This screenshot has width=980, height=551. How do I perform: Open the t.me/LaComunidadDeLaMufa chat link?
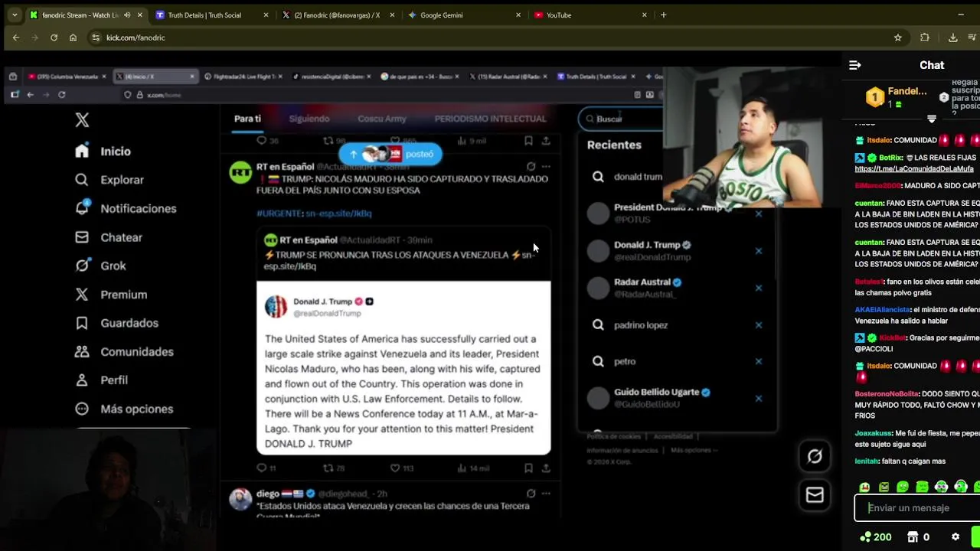[914, 168]
